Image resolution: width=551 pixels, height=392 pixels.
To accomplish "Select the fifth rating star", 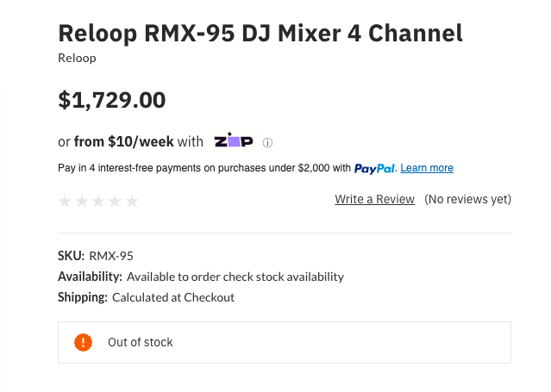I will click(x=132, y=201).
